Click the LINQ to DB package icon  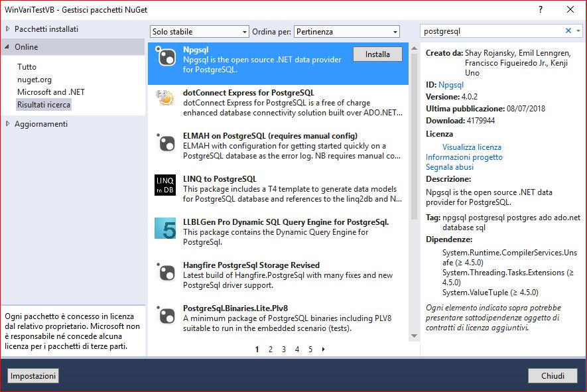click(x=165, y=185)
